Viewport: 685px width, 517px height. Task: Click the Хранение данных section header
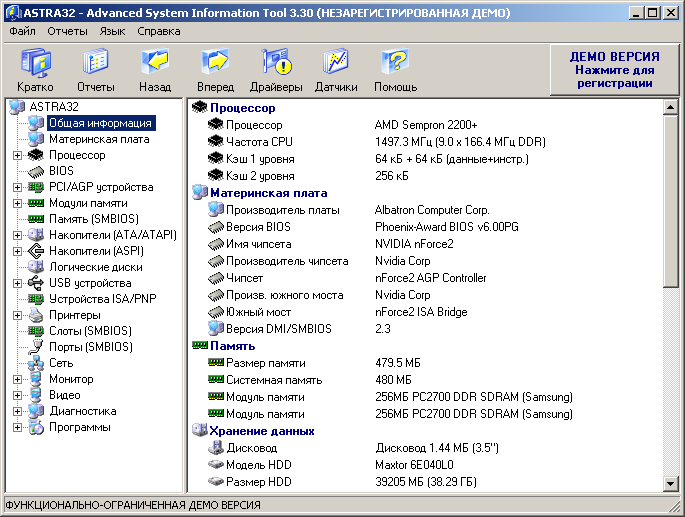point(262,431)
